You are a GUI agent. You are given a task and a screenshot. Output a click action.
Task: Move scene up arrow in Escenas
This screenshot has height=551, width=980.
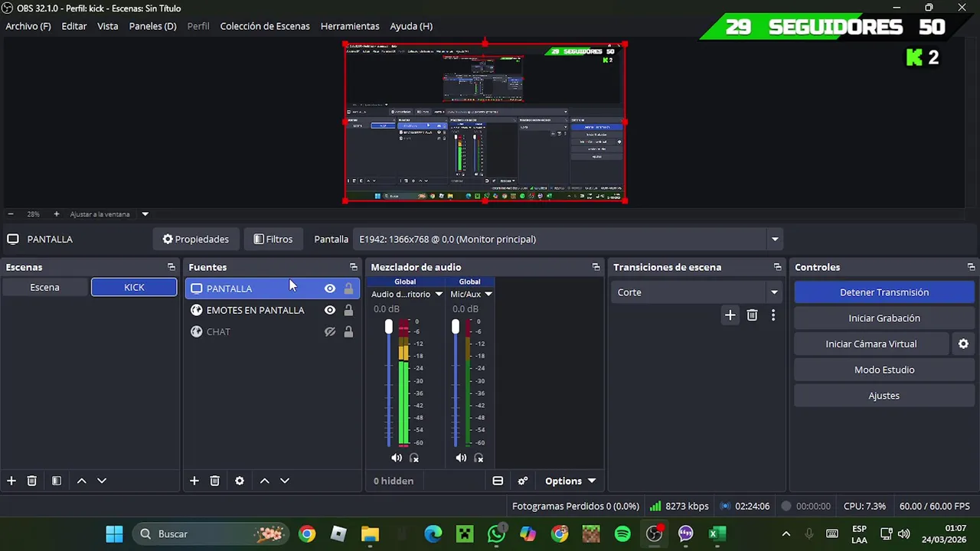[x=81, y=481]
